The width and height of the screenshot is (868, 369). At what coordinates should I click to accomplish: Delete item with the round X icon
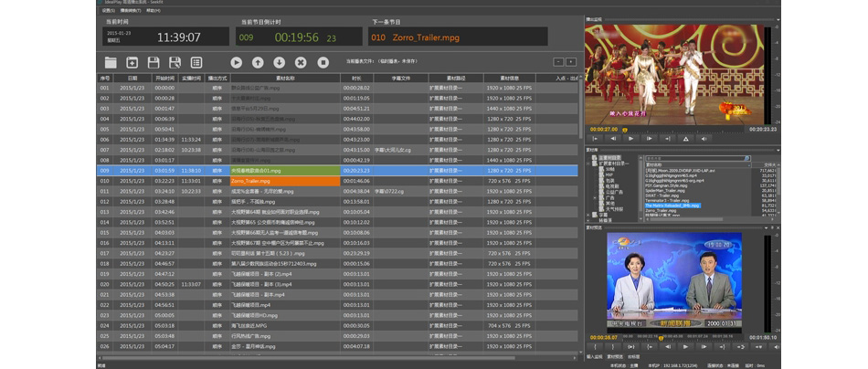(x=301, y=62)
